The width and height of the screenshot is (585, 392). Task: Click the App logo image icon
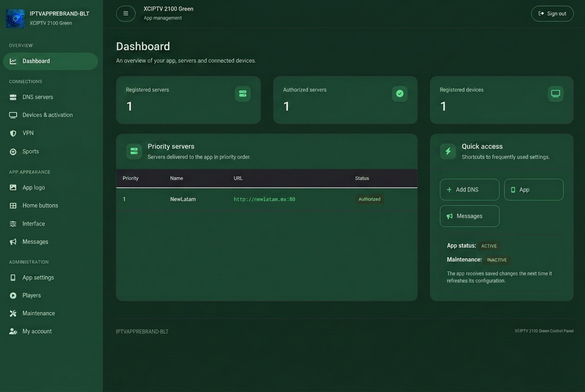13,188
